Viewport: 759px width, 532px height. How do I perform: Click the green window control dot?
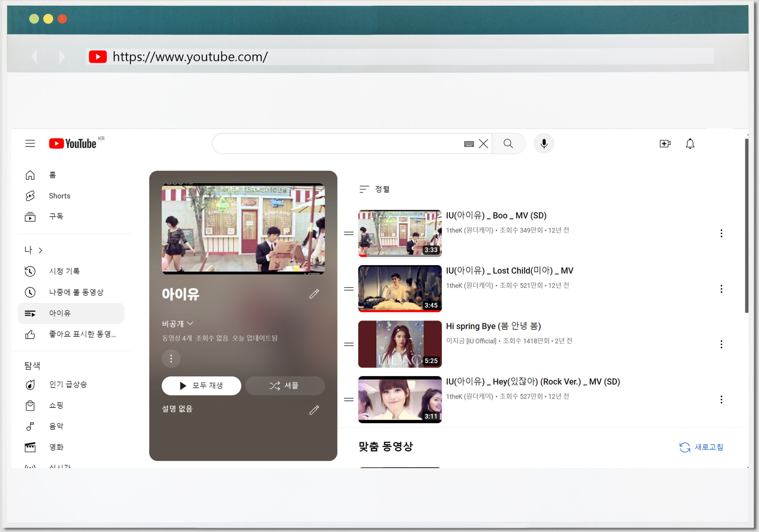[x=34, y=19]
